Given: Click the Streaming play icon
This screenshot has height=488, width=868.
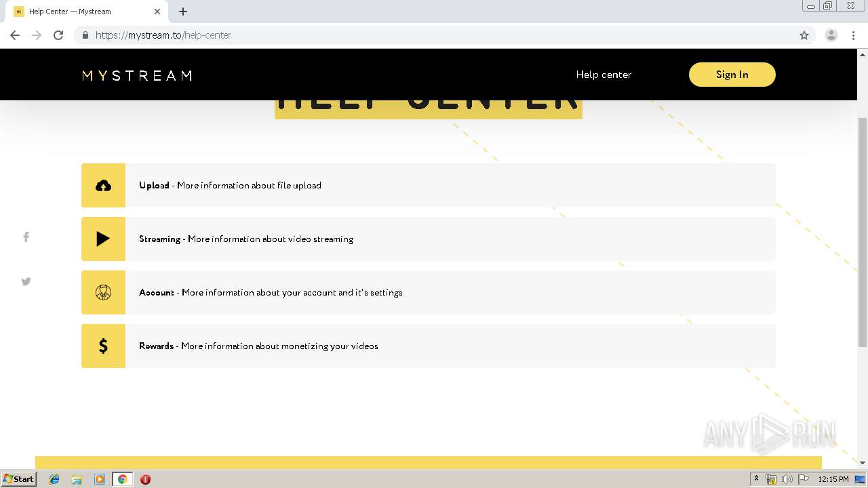Looking at the screenshot, I should 103,239.
